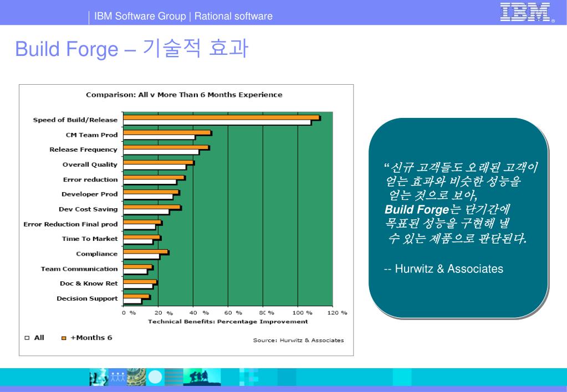This screenshot has width=567, height=392.
Task: Click the orange CM Team Prod bar
Action: (167, 132)
